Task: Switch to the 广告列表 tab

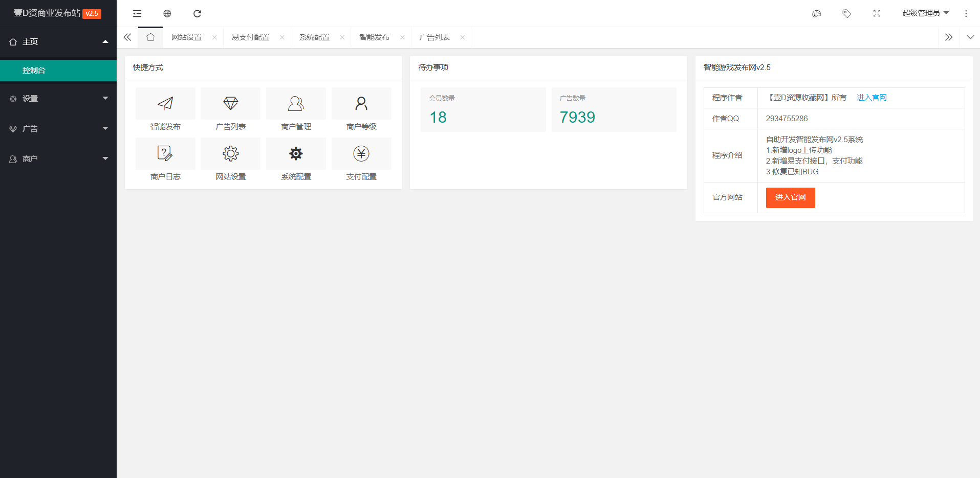Action: tap(434, 37)
